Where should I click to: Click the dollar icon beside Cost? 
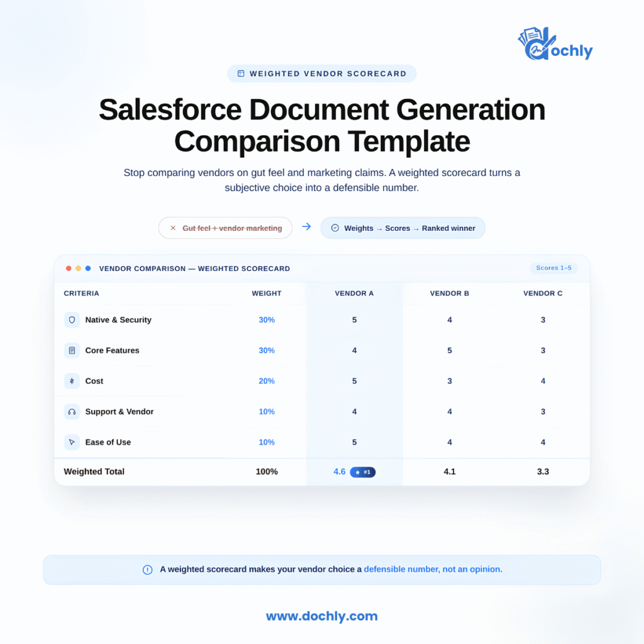pyautogui.click(x=72, y=381)
